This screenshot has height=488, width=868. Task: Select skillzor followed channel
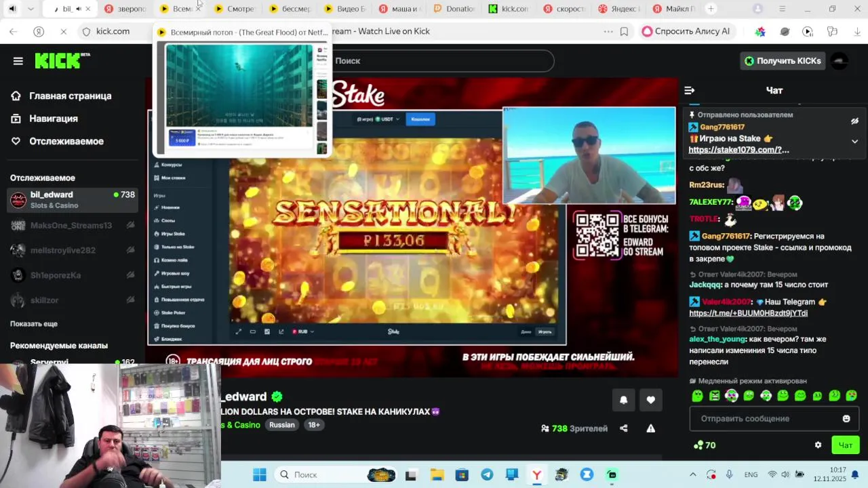click(73, 300)
